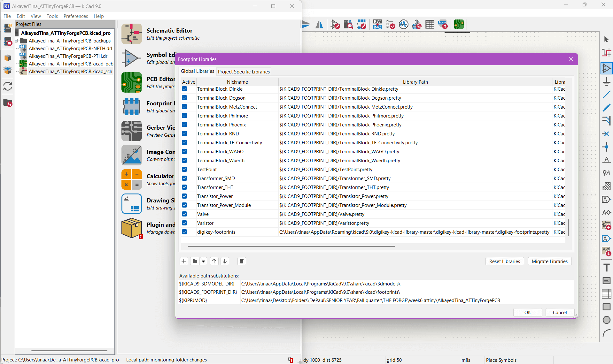Move selected library up with arrow
The image size is (613, 364).
coord(214,261)
